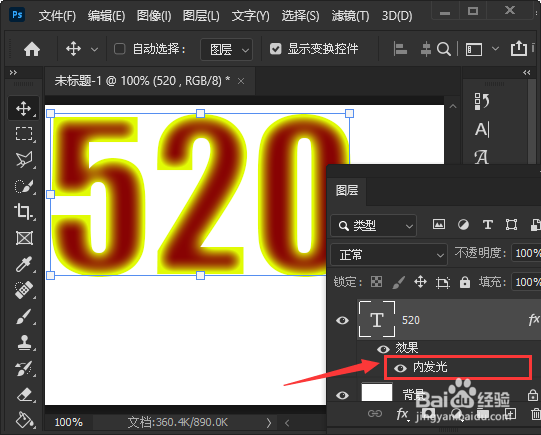Hide the 520 text layer
This screenshot has height=435, width=541.
[x=342, y=320]
